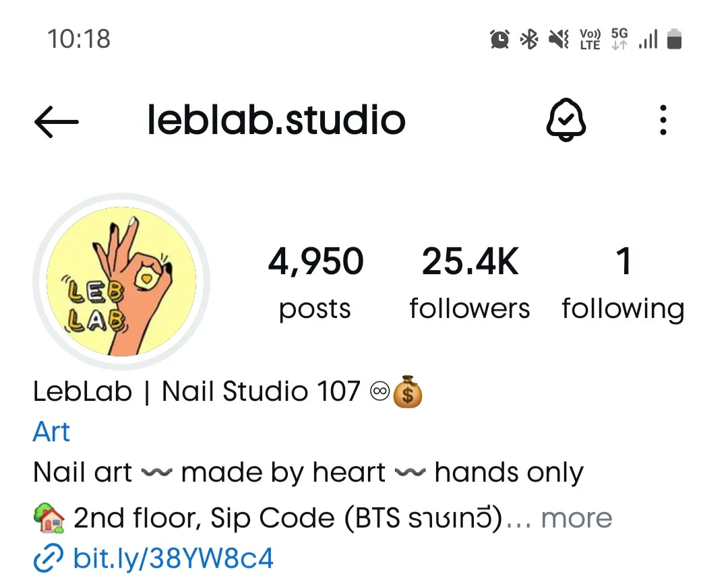The image size is (728, 582).
Task: Open the LebLab profile picture
Action: tap(121, 282)
